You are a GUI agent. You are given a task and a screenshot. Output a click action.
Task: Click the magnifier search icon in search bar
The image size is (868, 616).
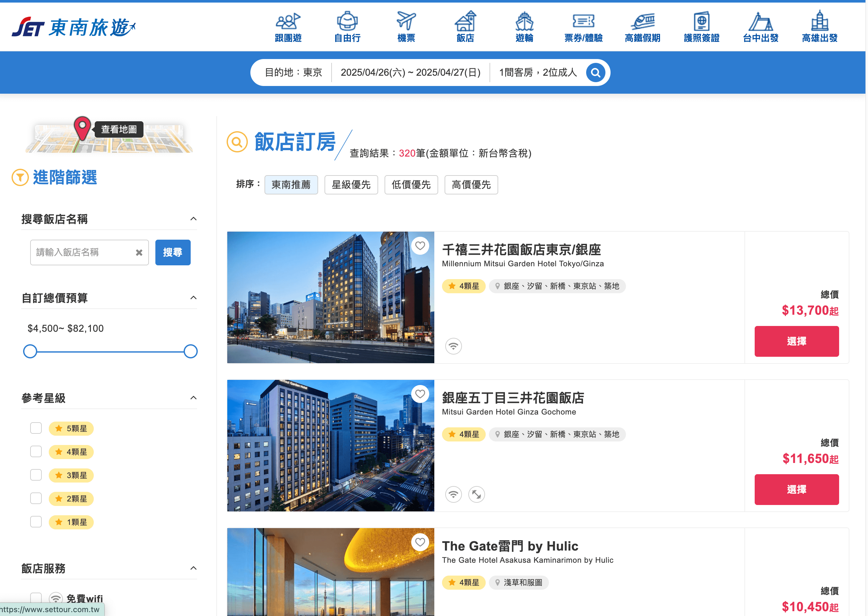coord(595,73)
